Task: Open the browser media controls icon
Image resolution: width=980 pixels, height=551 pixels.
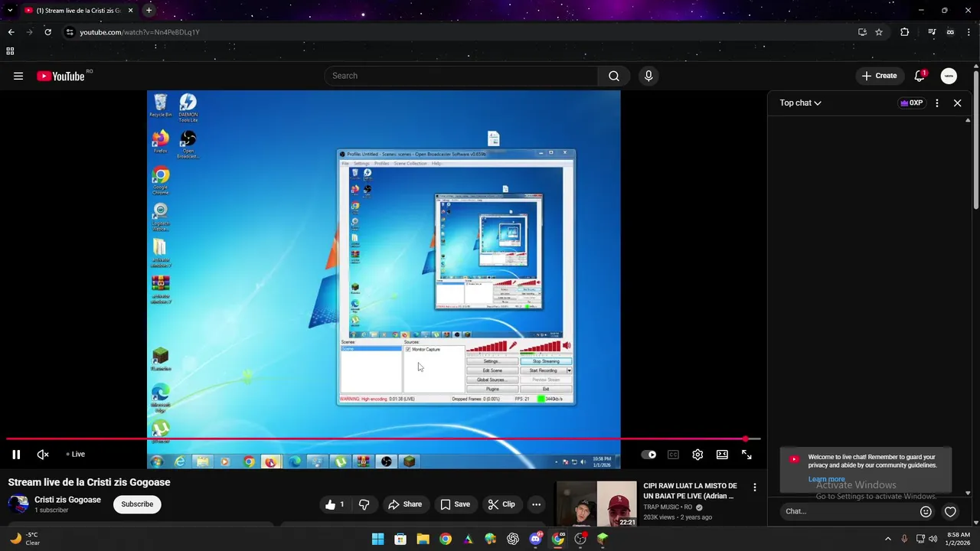Action: click(x=932, y=32)
